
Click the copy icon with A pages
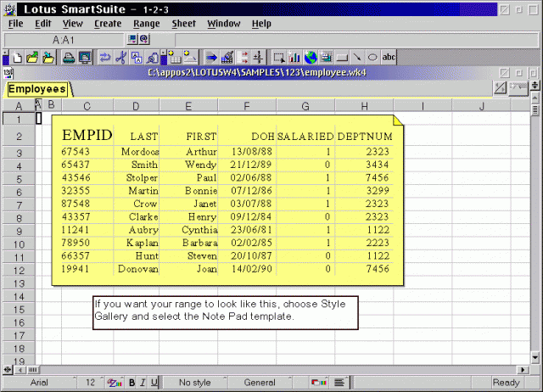(137, 58)
